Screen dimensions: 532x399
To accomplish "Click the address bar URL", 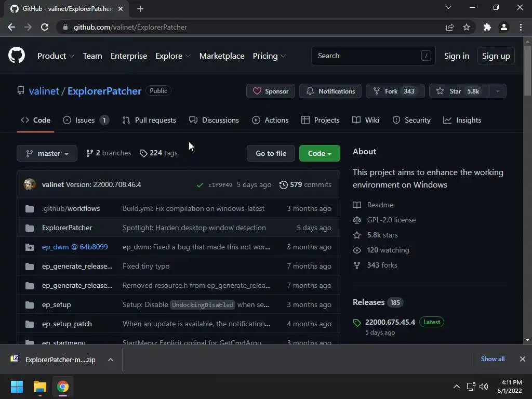I will 130,27.
